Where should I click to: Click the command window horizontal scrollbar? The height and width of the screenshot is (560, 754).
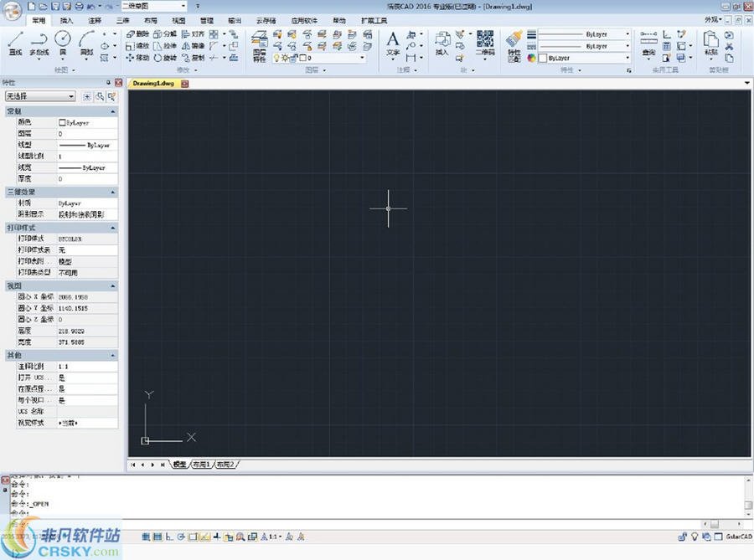coord(723,523)
